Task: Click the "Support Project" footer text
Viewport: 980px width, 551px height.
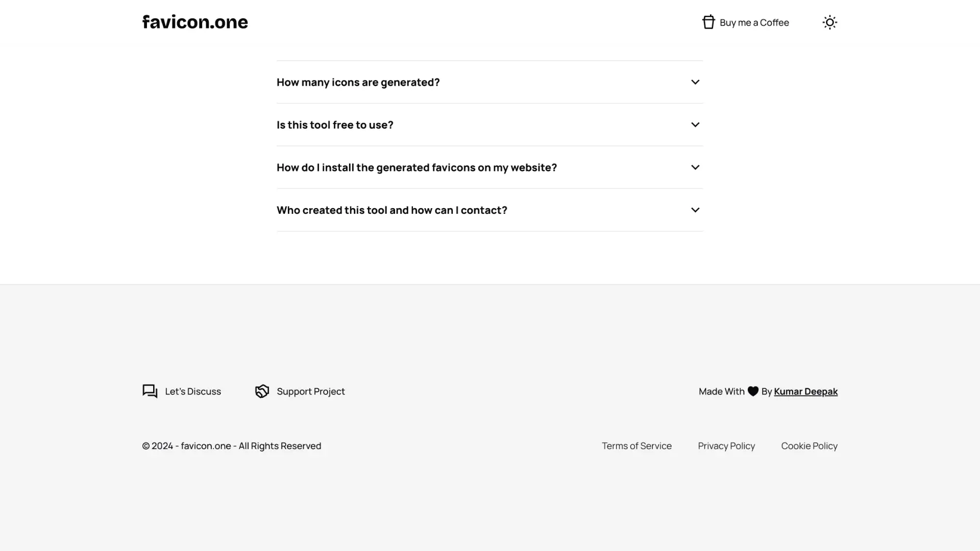Action: pyautogui.click(x=311, y=391)
